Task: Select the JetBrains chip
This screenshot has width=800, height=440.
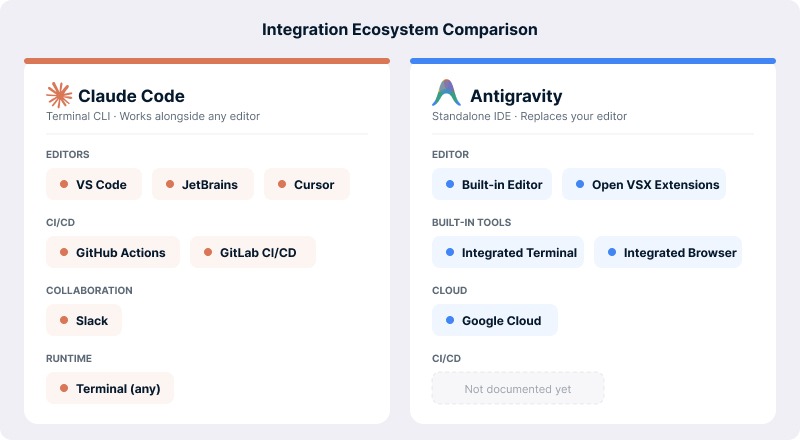Action: click(x=203, y=184)
